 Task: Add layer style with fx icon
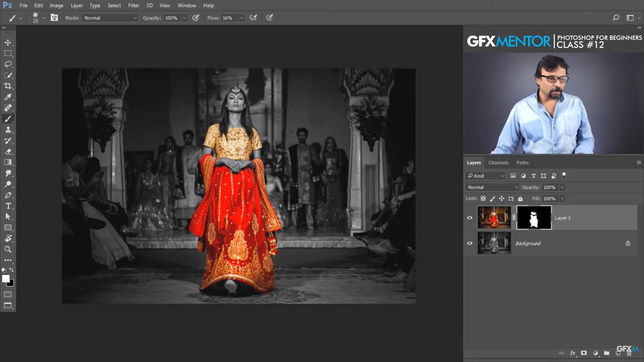pos(573,353)
